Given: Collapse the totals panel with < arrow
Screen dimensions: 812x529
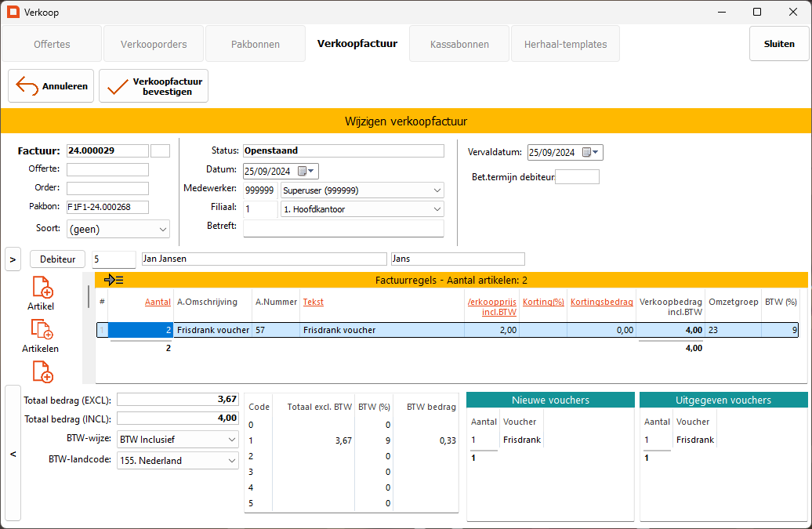Looking at the screenshot, I should click(x=13, y=454).
